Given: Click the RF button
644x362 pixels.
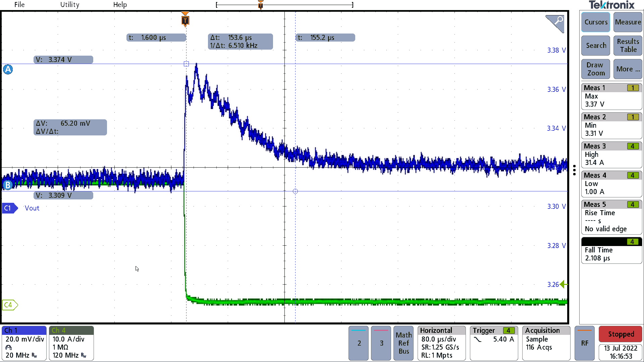Looking at the screenshot, I should (x=585, y=343).
